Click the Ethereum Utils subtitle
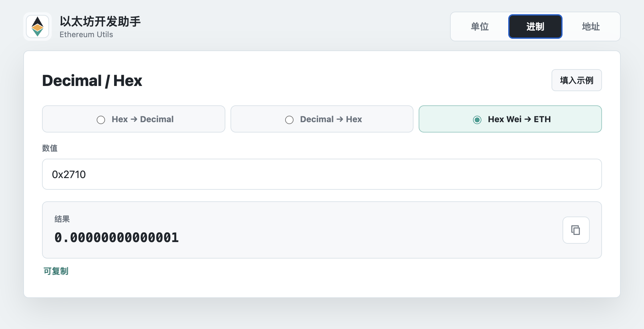 (86, 35)
